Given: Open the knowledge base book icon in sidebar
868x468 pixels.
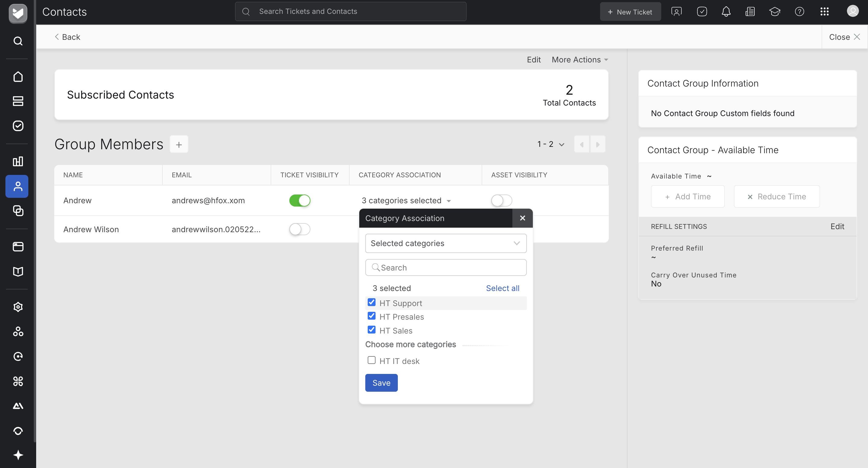Looking at the screenshot, I should [17, 271].
